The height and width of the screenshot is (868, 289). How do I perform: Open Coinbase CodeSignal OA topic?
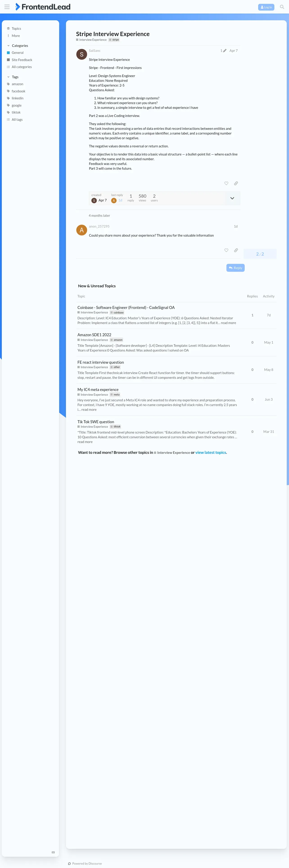[126, 307]
